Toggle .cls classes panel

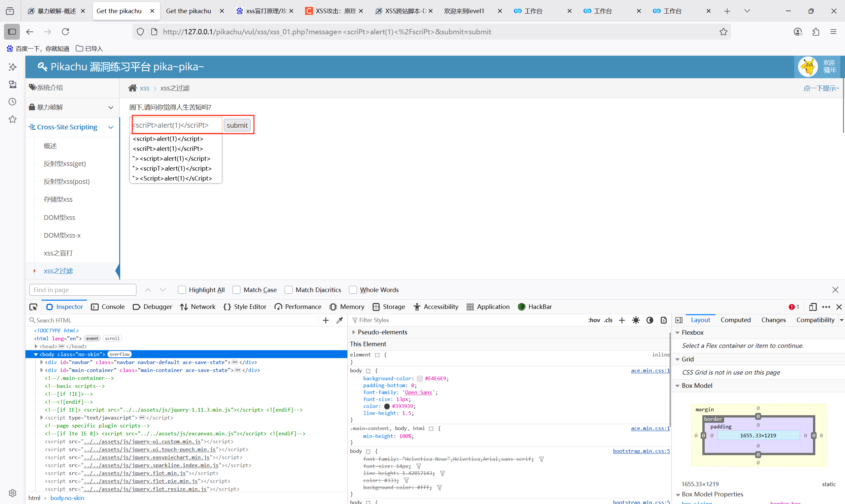coord(608,320)
